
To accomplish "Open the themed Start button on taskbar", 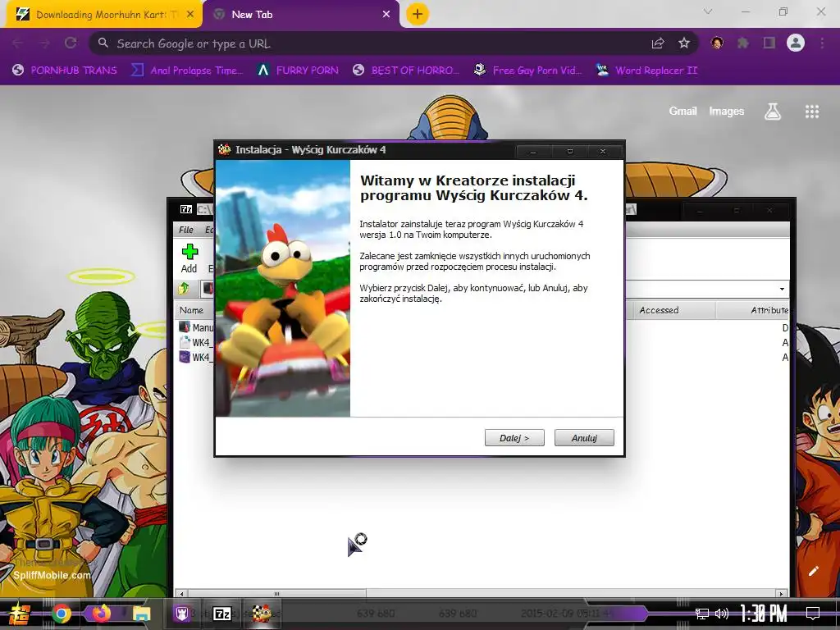I will click(19, 614).
